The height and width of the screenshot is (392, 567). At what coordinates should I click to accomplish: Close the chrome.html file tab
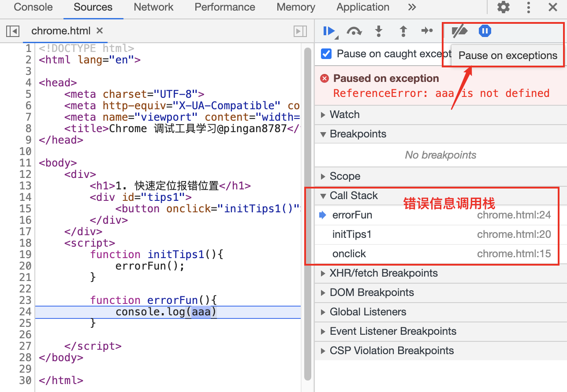(100, 31)
